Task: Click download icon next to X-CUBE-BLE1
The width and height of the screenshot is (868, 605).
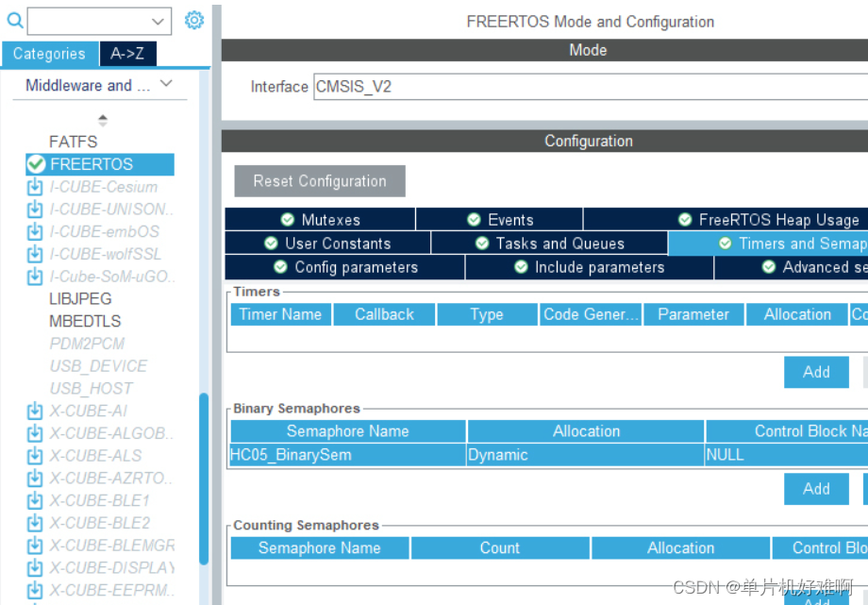Action: (x=35, y=501)
